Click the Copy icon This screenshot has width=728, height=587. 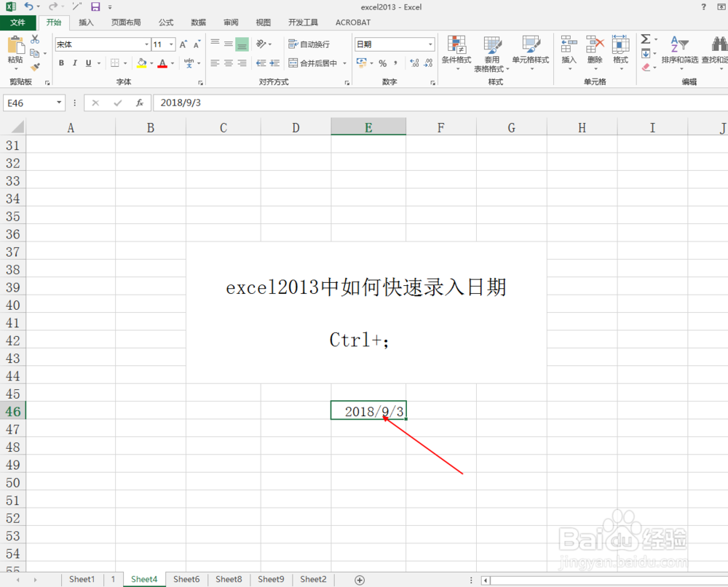(x=35, y=53)
